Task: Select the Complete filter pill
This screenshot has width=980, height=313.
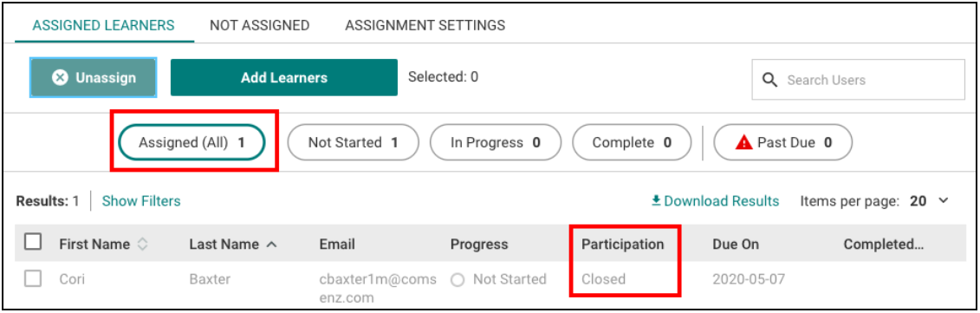Action: coord(632,143)
